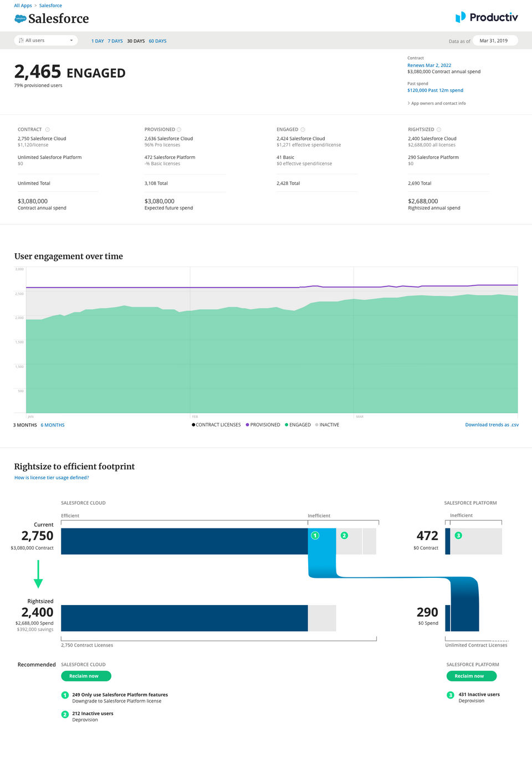Open the CONTRACT info tooltip icon
The height and width of the screenshot is (764, 532).
[x=48, y=130]
